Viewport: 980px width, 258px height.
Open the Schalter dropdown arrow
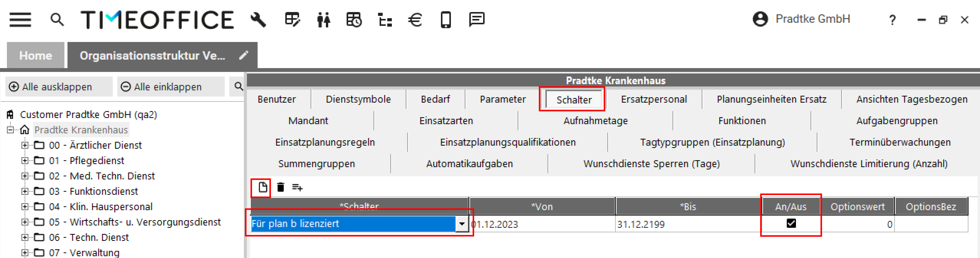point(461,224)
